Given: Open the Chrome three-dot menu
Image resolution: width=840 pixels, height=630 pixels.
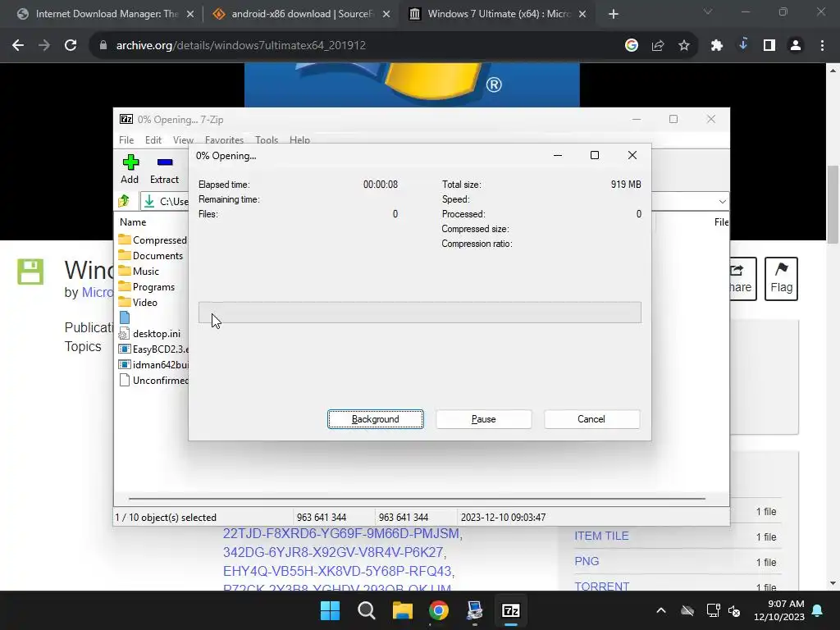Looking at the screenshot, I should coord(822,46).
